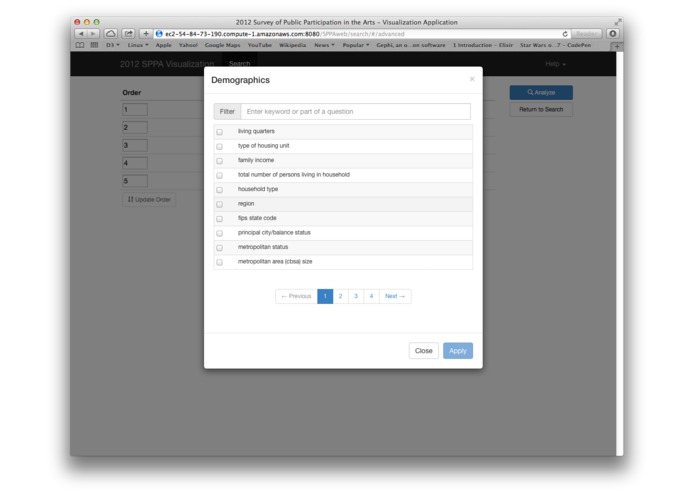Open the Apple bookmark
Viewport: 695px width, 494px height.
164,45
